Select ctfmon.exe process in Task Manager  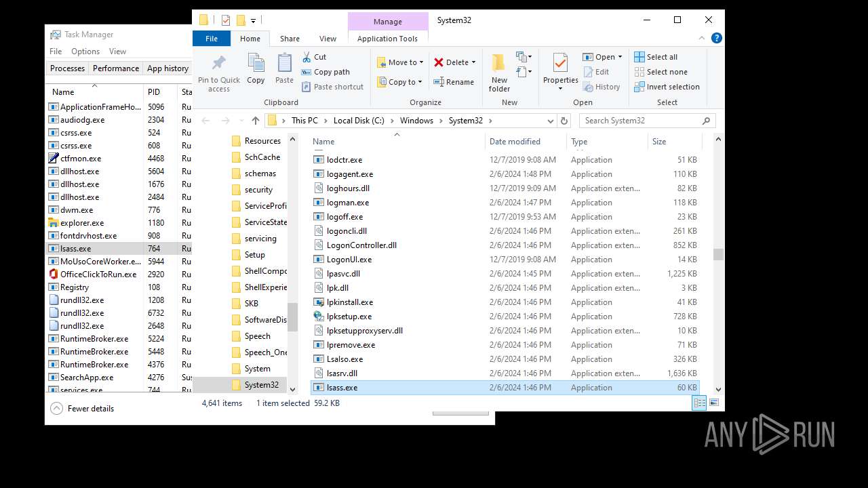pyautogui.click(x=119, y=159)
